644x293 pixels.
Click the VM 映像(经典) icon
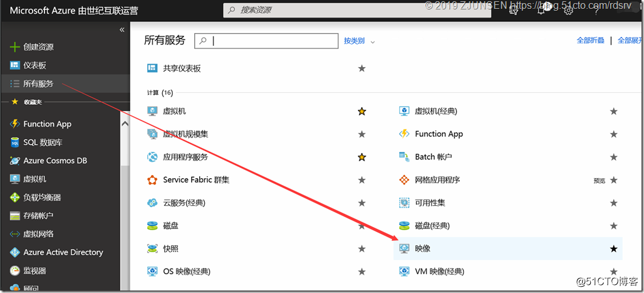pos(404,272)
